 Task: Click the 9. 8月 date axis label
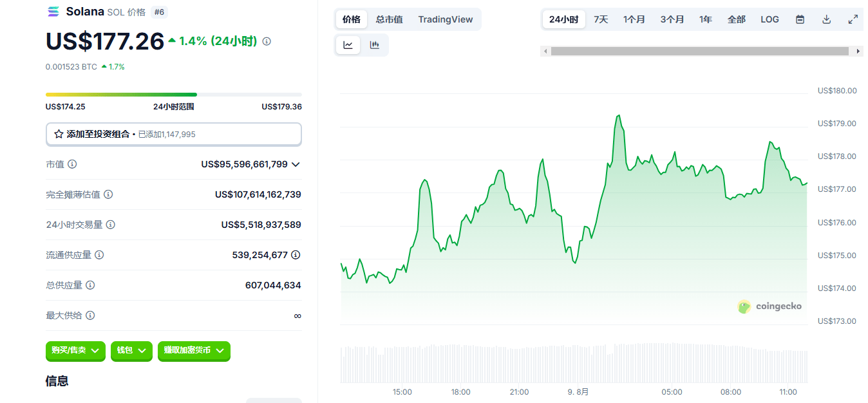[578, 392]
